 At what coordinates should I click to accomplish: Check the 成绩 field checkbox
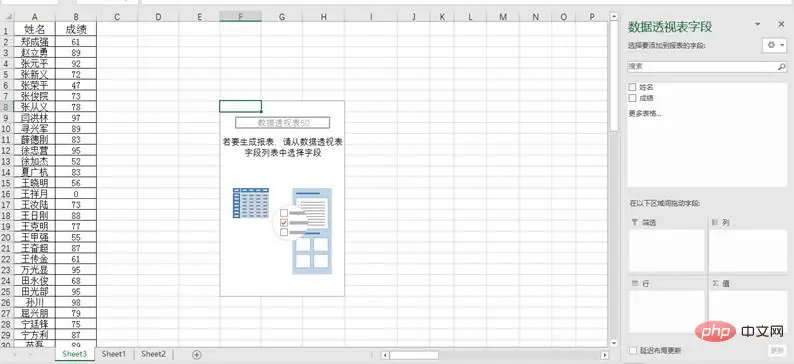coord(632,98)
